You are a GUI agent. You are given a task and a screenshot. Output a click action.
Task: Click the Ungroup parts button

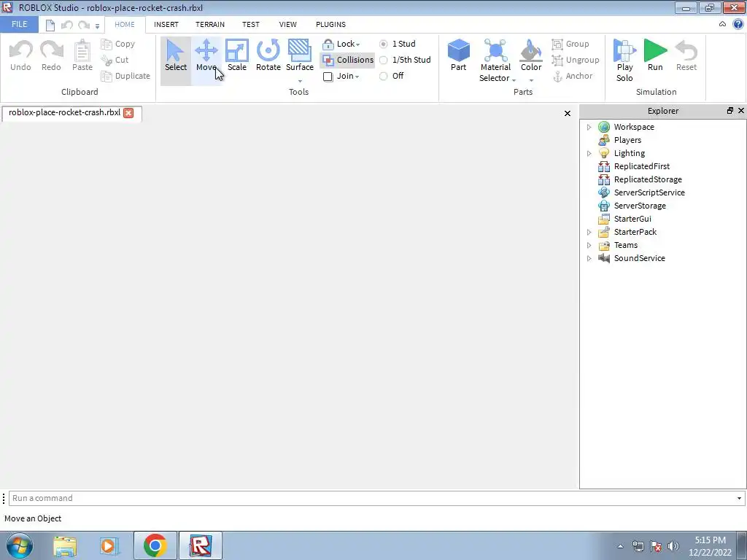(575, 60)
